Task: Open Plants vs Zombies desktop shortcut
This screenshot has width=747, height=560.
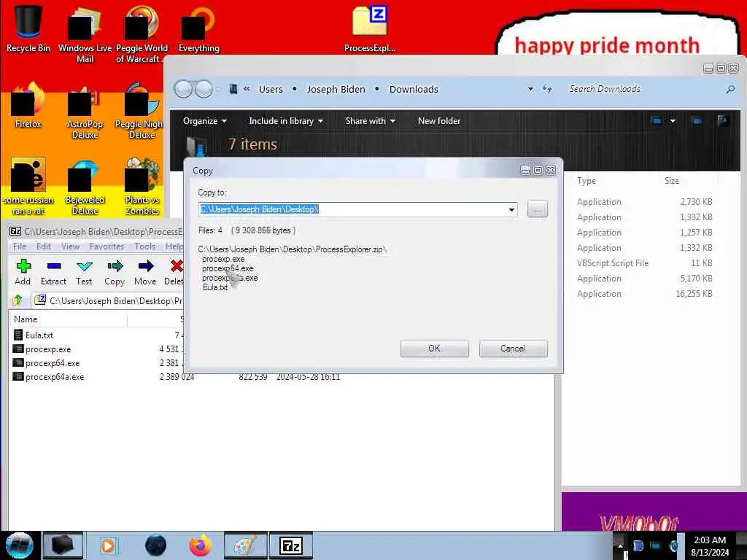Action: point(142,187)
